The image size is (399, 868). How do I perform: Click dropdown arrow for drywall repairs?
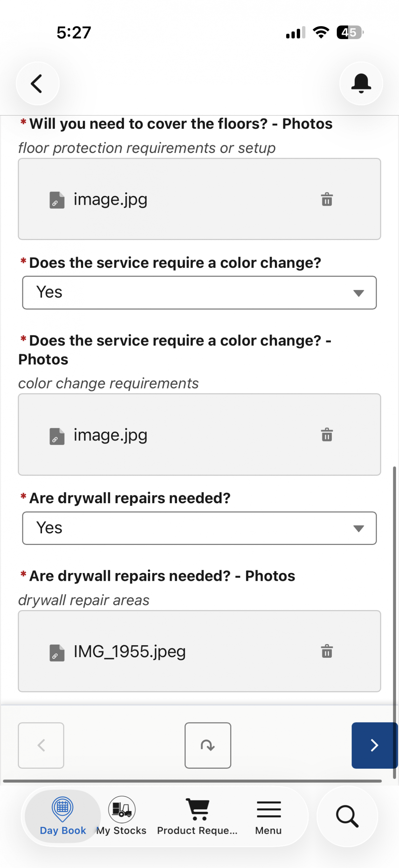tap(358, 528)
